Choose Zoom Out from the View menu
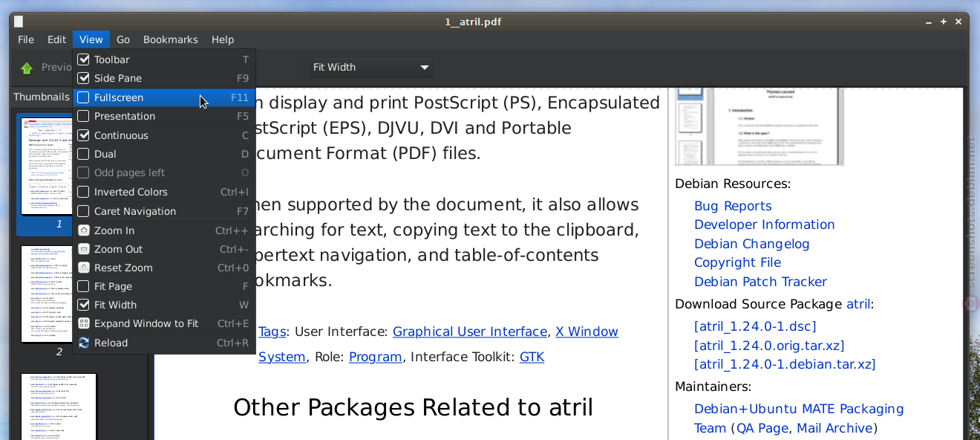Screen dimensions: 980x440 [x=164, y=249]
